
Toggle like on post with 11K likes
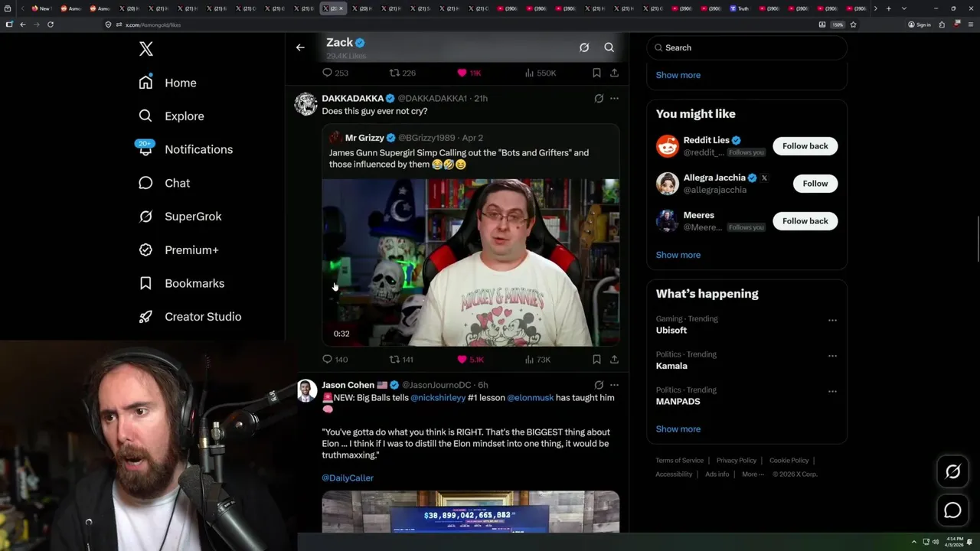point(469,73)
